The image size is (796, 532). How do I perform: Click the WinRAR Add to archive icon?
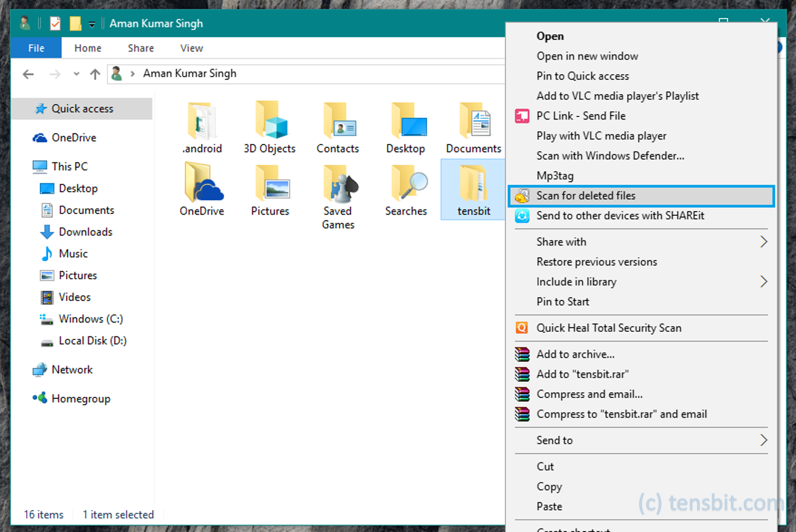[522, 354]
